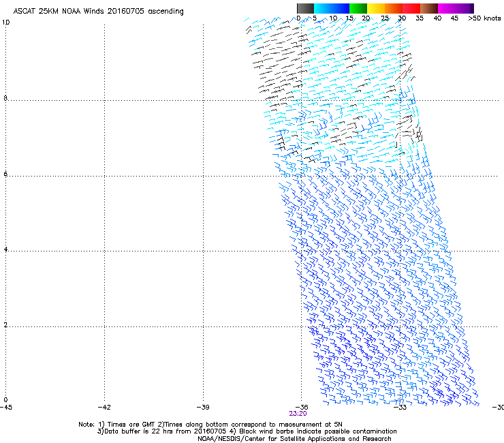The image size is (504, 443).
Task: Click the cyan-to-blue 5-15 knots color segment
Action: [332, 8]
